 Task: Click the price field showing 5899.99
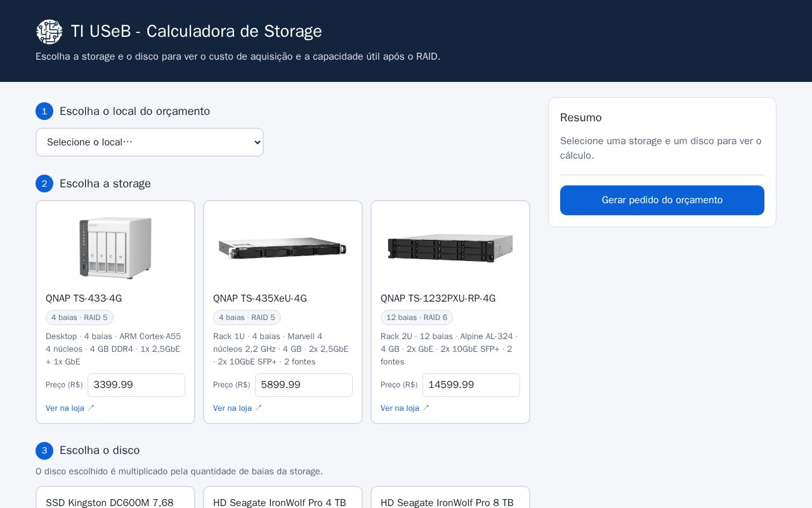304,385
